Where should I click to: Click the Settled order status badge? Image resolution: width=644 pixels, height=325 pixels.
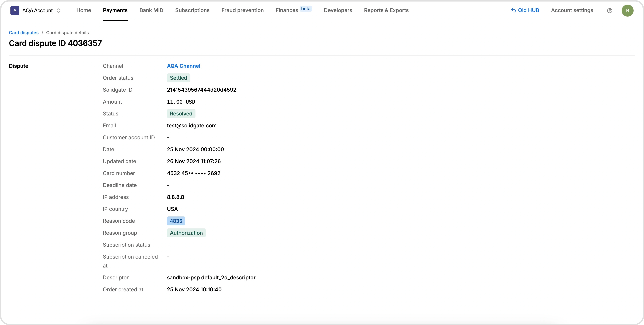coord(178,78)
